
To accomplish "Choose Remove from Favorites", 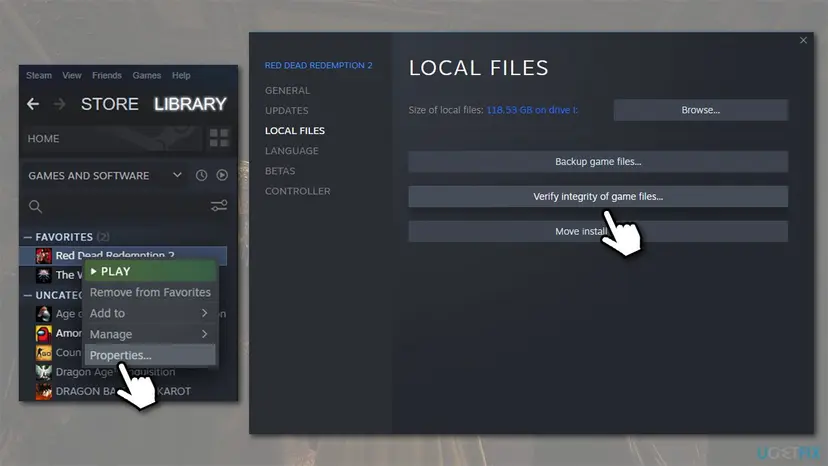I will point(150,292).
